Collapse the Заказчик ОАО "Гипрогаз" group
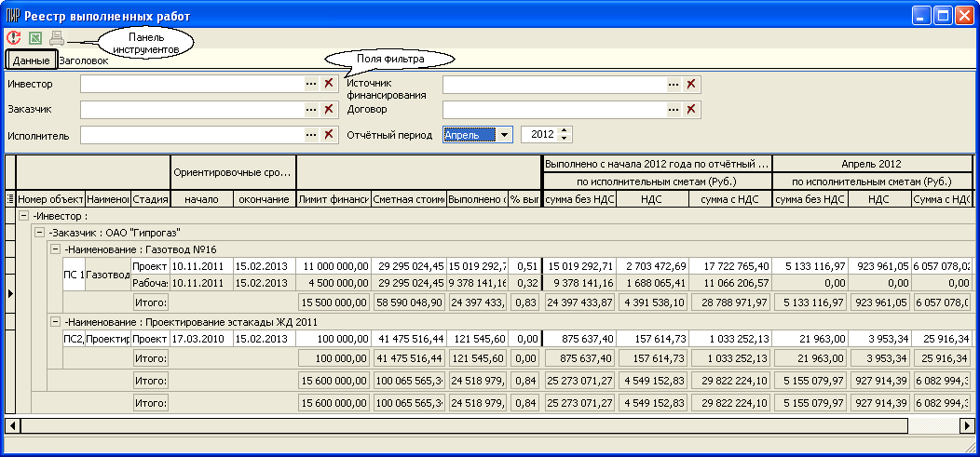 pyautogui.click(x=40, y=232)
